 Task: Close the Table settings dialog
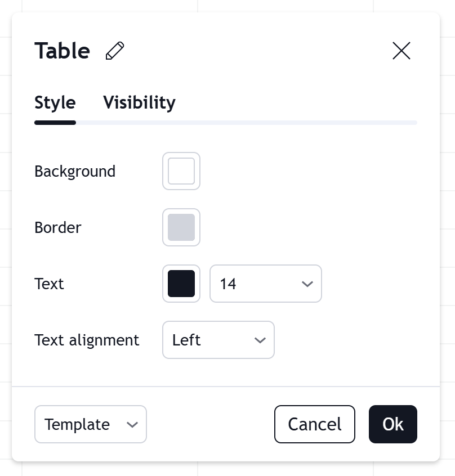pyautogui.click(x=402, y=51)
